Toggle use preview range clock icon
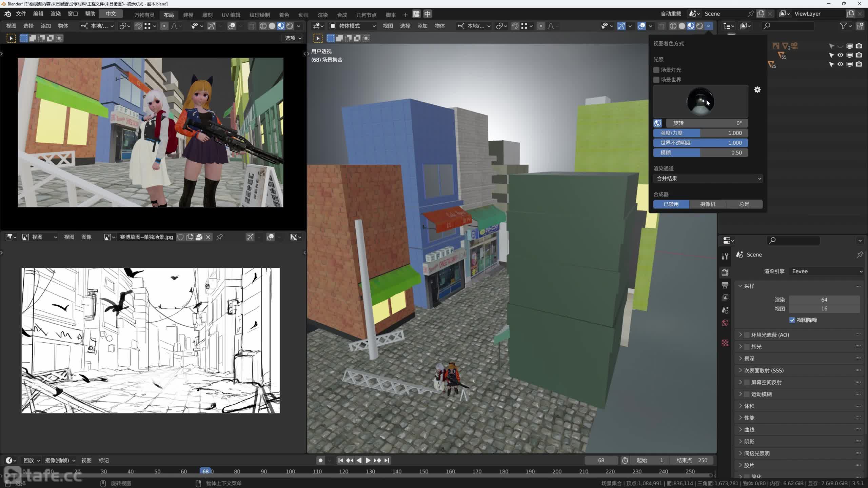 click(625, 460)
